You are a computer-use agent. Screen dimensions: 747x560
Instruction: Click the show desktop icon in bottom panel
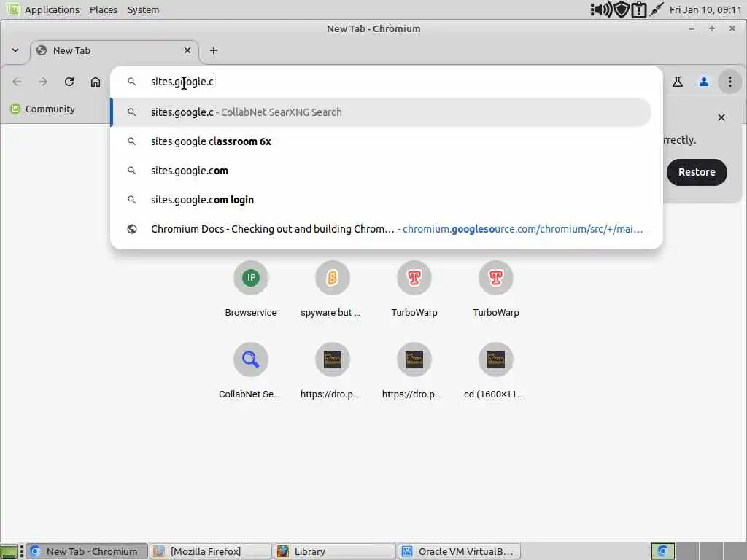click(x=9, y=551)
